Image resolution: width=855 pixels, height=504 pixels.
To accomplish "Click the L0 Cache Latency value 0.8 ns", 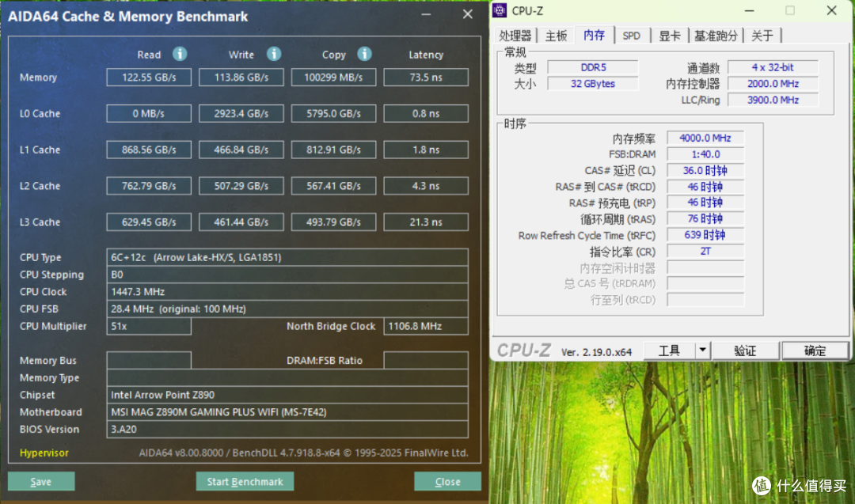I will tap(426, 113).
